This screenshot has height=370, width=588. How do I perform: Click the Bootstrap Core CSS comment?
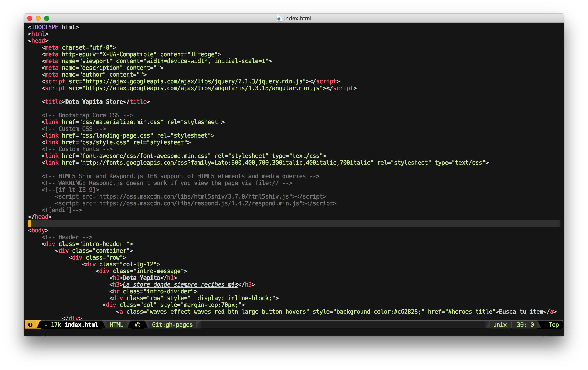(x=87, y=115)
